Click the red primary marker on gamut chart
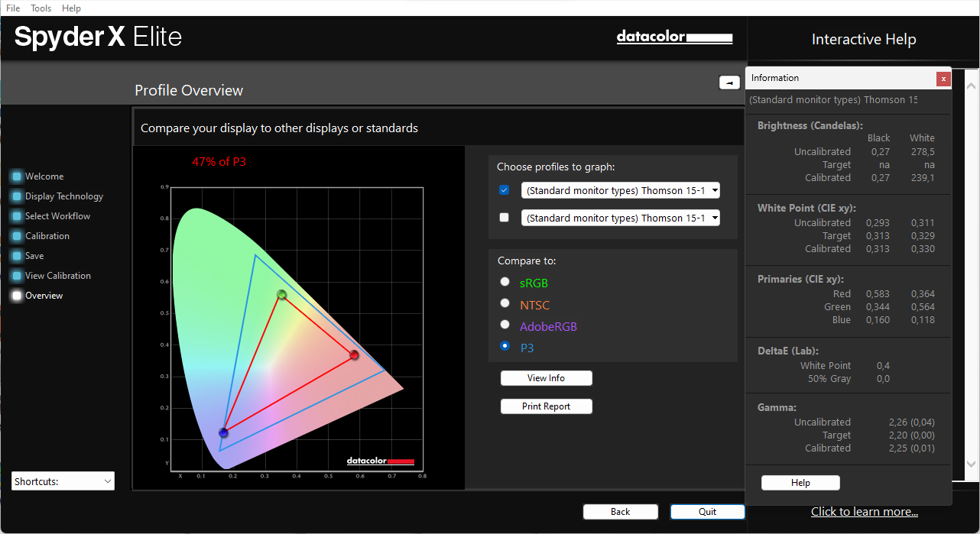 pyautogui.click(x=354, y=355)
